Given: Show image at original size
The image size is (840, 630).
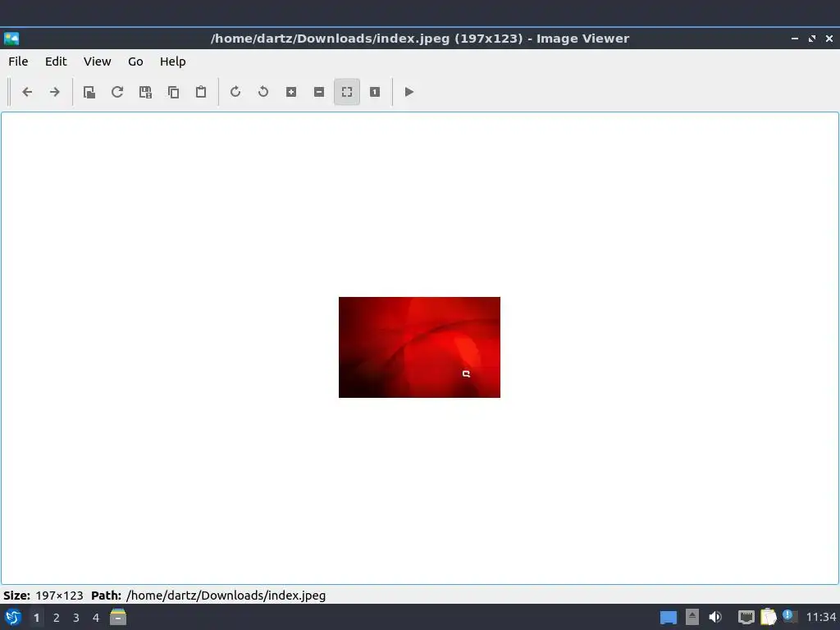Looking at the screenshot, I should pos(374,92).
